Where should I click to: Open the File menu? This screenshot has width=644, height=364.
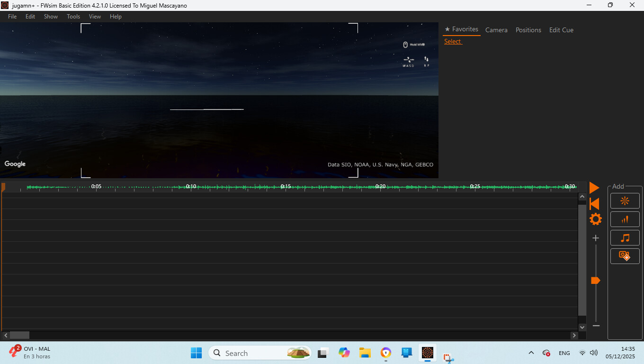[12, 17]
